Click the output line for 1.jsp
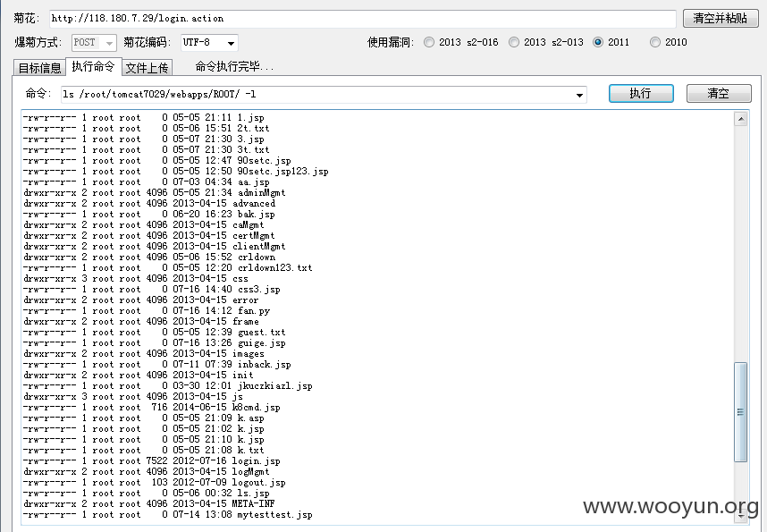 (x=143, y=118)
